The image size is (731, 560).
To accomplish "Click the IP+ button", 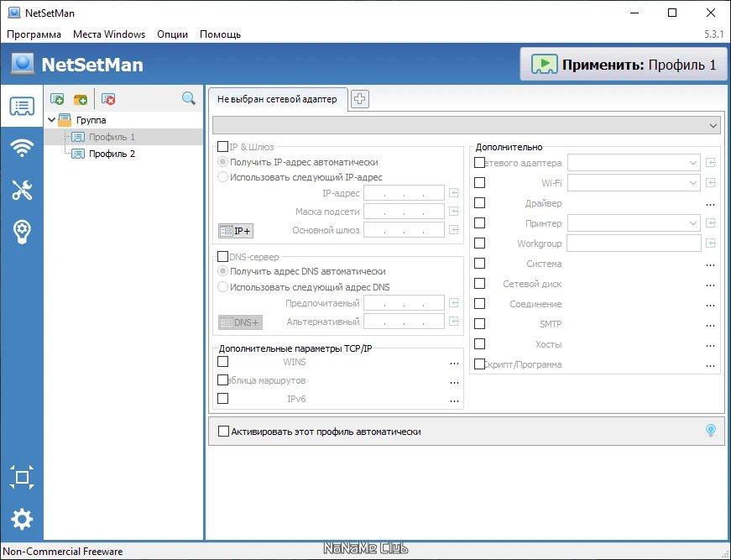I will pos(236,231).
